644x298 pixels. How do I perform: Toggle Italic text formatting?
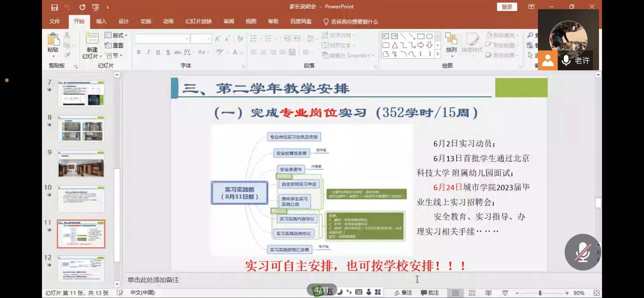pos(148,52)
